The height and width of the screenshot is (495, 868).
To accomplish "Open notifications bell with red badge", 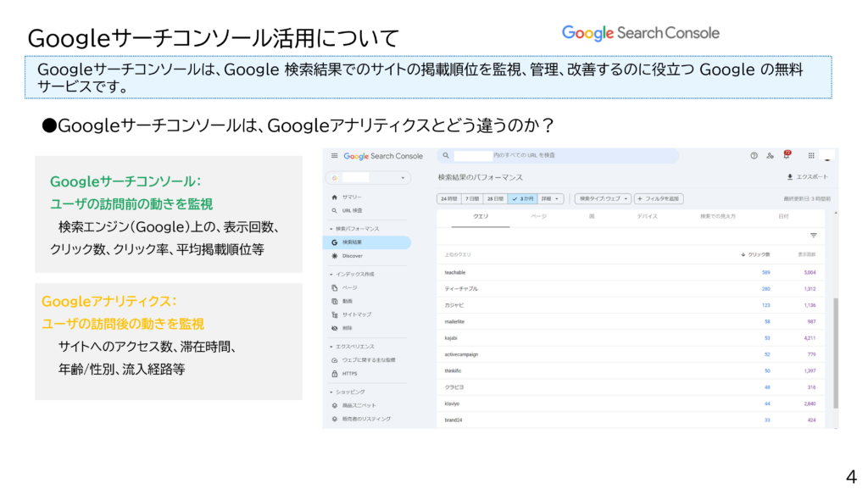I will (x=786, y=156).
